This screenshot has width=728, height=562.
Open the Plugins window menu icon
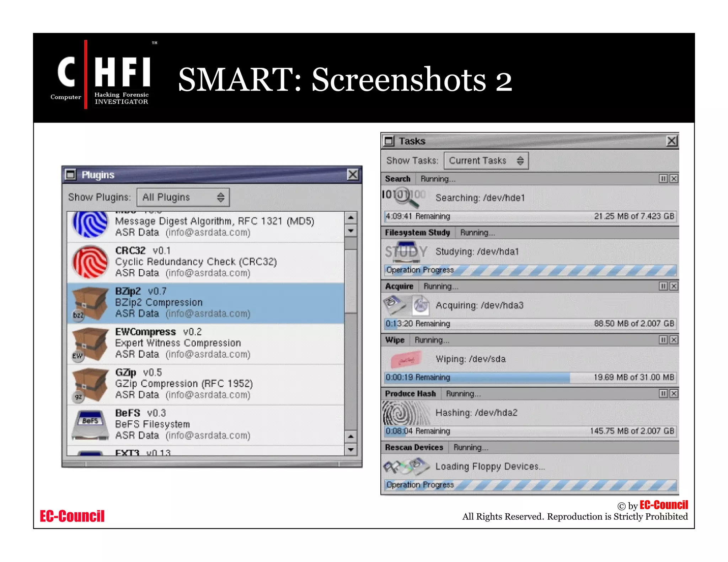(x=71, y=174)
